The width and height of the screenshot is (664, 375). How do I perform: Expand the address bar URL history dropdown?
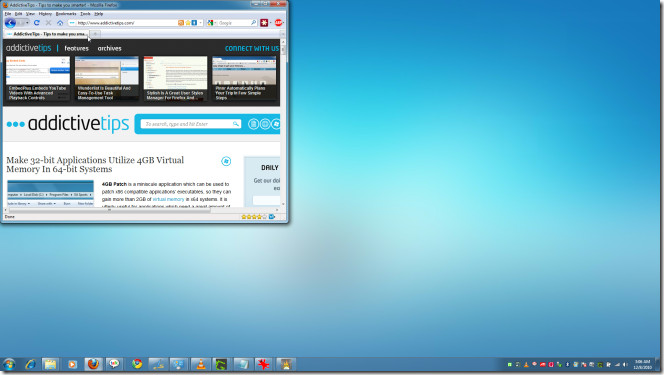pyautogui.click(x=201, y=23)
